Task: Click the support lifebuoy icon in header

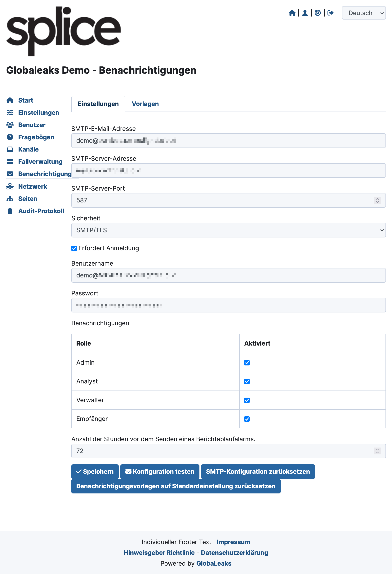Action: (318, 13)
